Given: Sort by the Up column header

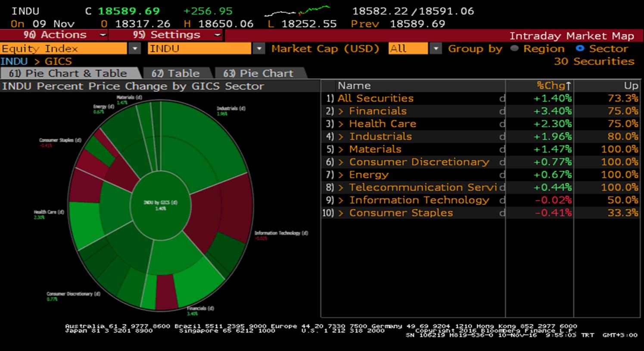Looking at the screenshot, I should point(631,86).
